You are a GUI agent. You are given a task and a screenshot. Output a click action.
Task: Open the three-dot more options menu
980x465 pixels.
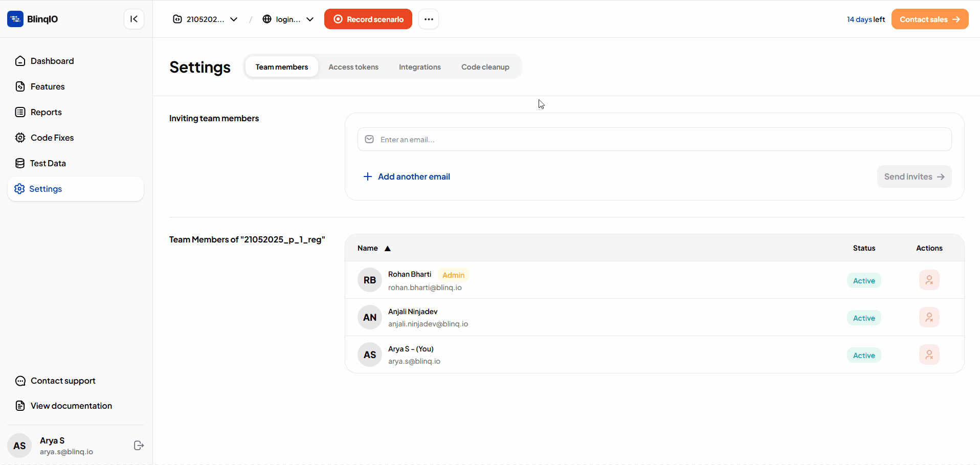tap(429, 19)
